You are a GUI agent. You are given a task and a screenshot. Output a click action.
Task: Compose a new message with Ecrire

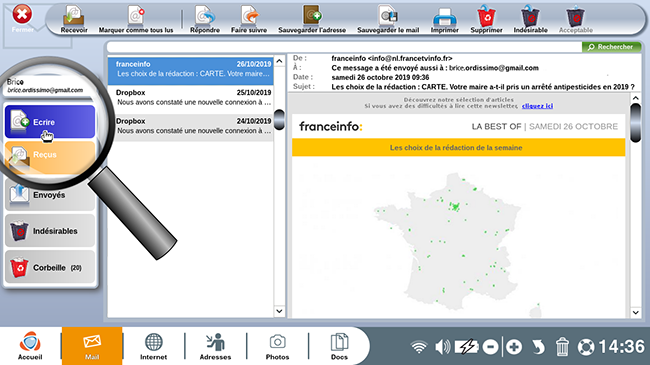pyautogui.click(x=50, y=122)
